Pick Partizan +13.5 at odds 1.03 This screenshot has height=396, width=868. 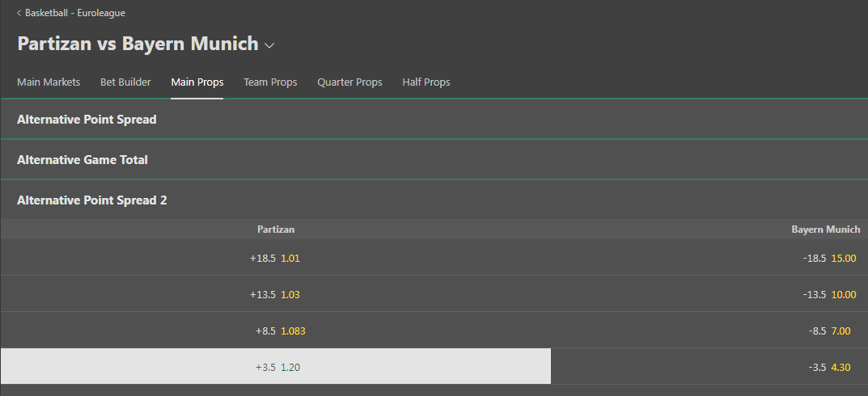point(275,294)
